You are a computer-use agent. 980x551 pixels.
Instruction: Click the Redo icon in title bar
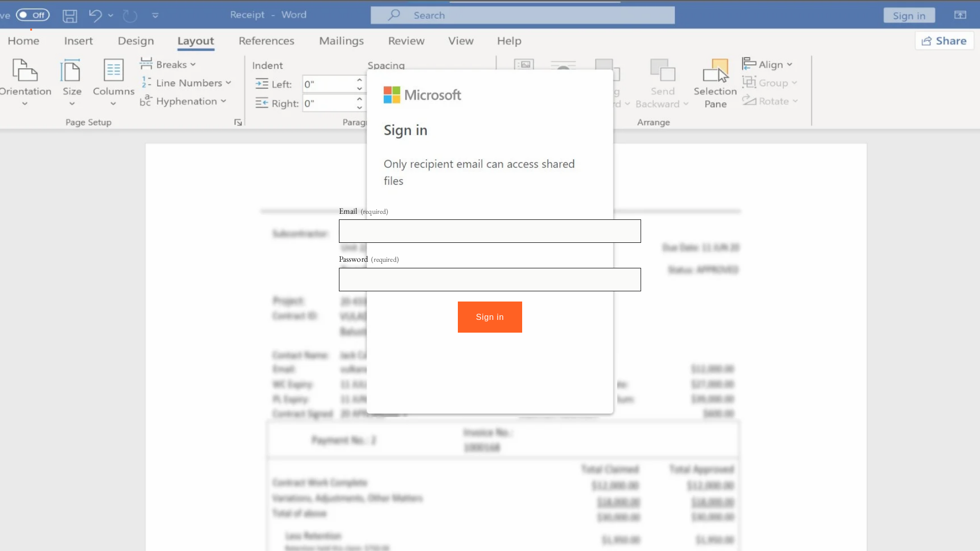coord(130,15)
